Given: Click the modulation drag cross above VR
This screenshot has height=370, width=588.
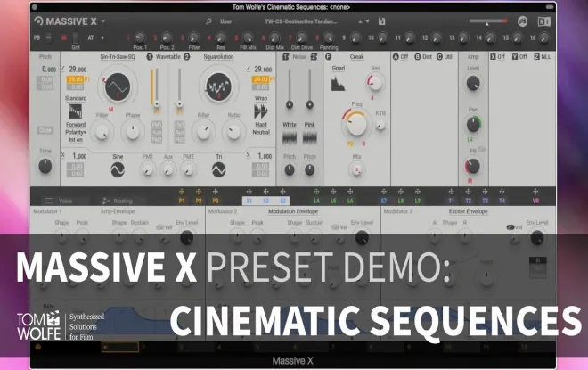Looking at the screenshot, I should coord(535,192).
